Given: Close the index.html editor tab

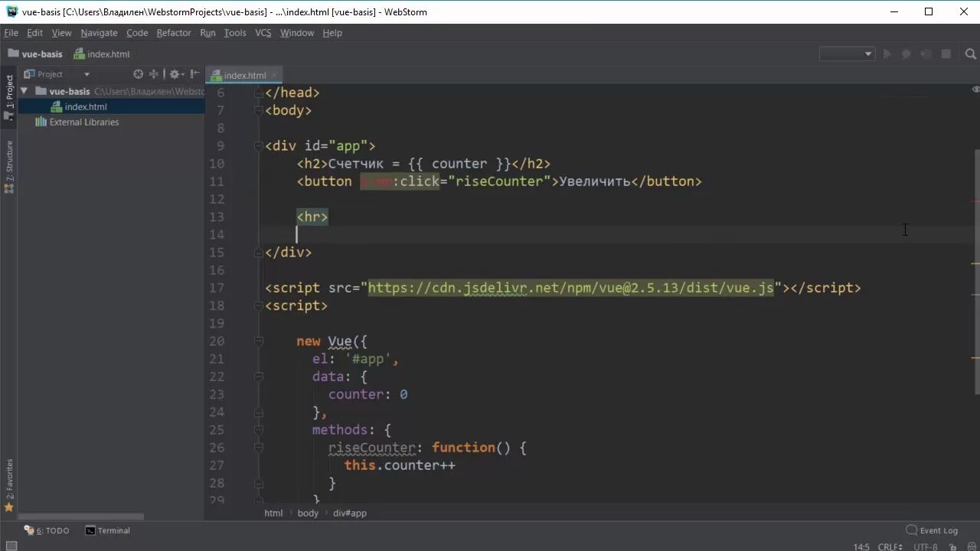Looking at the screenshot, I should click(x=273, y=75).
